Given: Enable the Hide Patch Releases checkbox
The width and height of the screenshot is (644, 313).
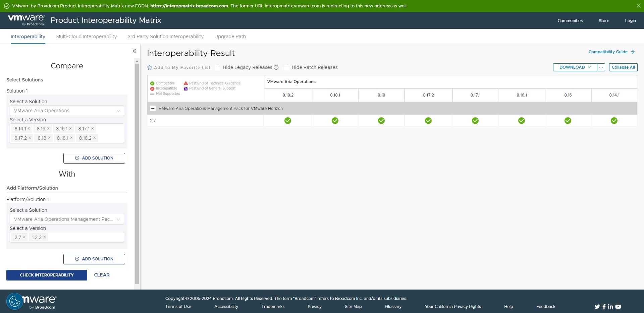Looking at the screenshot, I should 286,67.
